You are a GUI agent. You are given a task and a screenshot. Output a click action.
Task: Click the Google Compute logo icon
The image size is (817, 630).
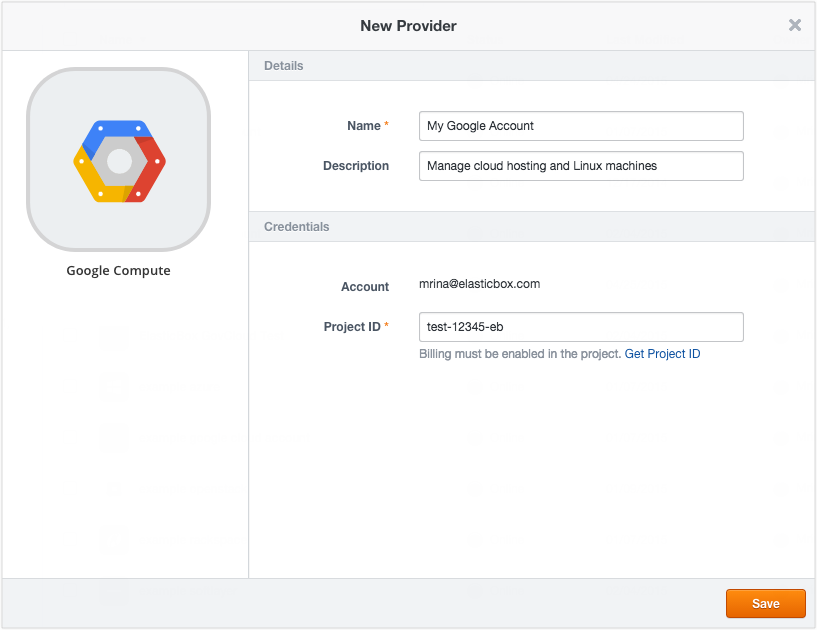[119, 160]
